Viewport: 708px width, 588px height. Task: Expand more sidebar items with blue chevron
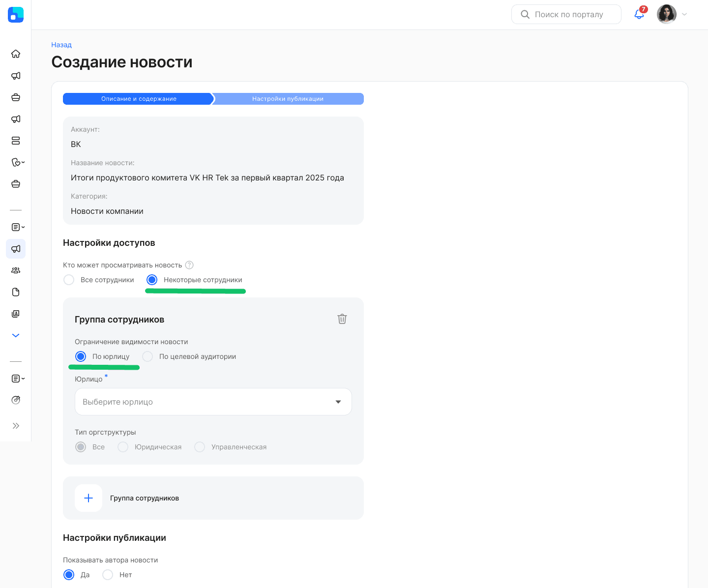point(16,335)
